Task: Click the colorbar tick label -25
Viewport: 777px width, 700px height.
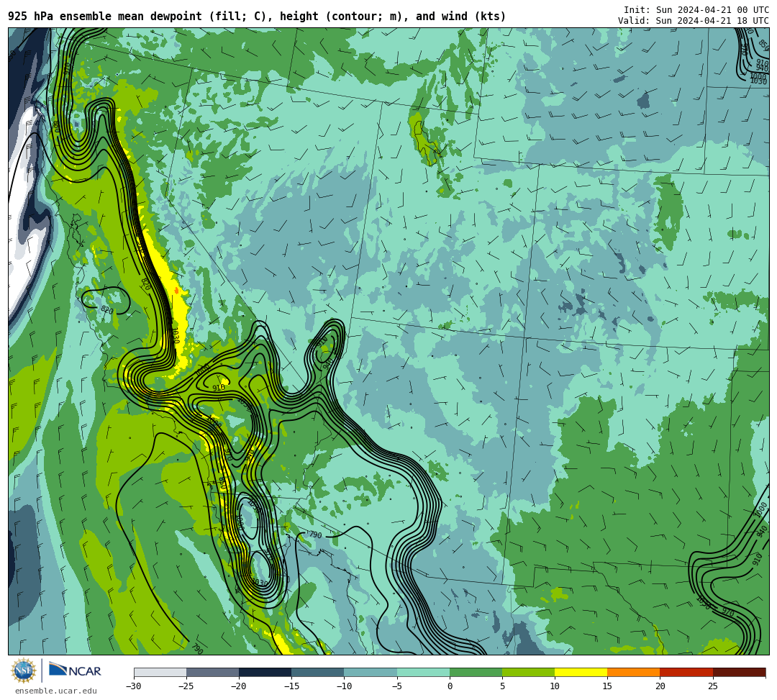Action: 186,686
